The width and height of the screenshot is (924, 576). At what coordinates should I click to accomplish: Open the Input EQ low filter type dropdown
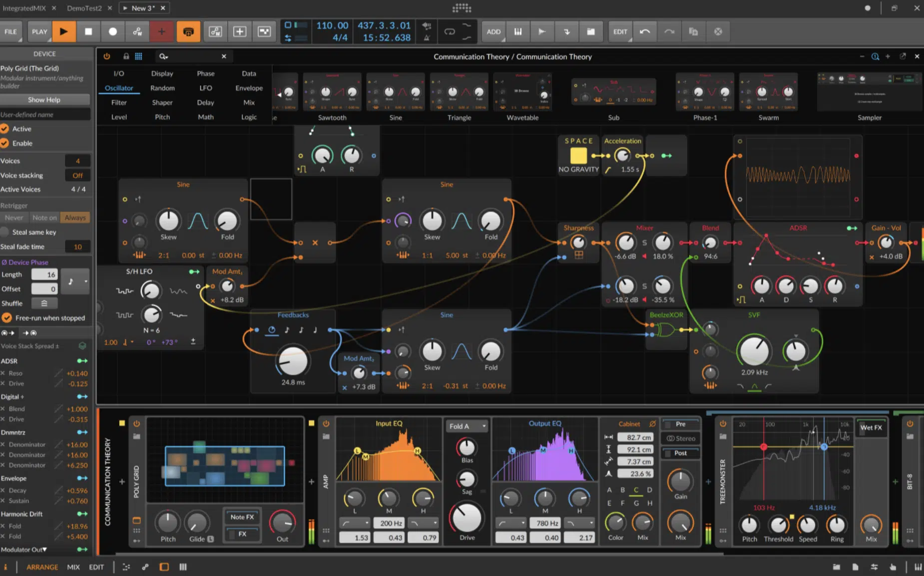coord(355,523)
